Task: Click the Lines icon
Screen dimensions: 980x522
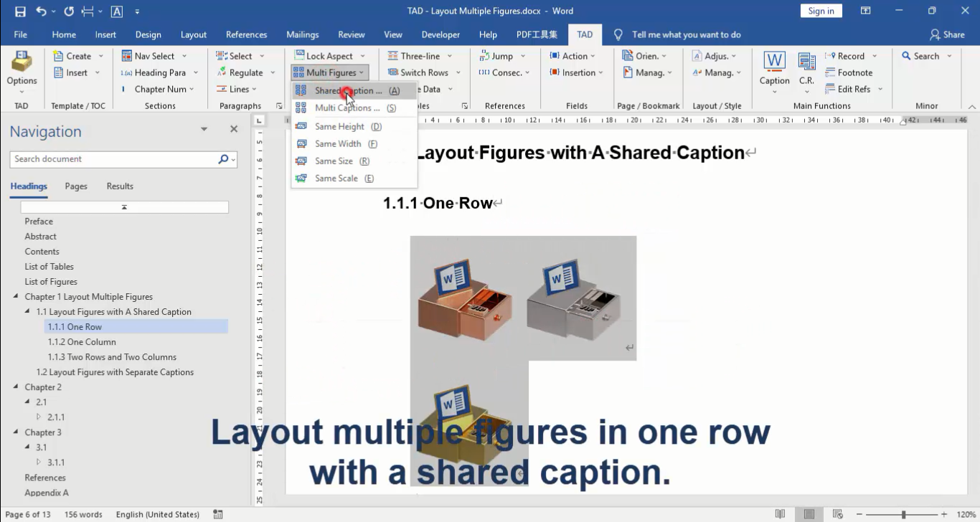Action: (x=222, y=89)
